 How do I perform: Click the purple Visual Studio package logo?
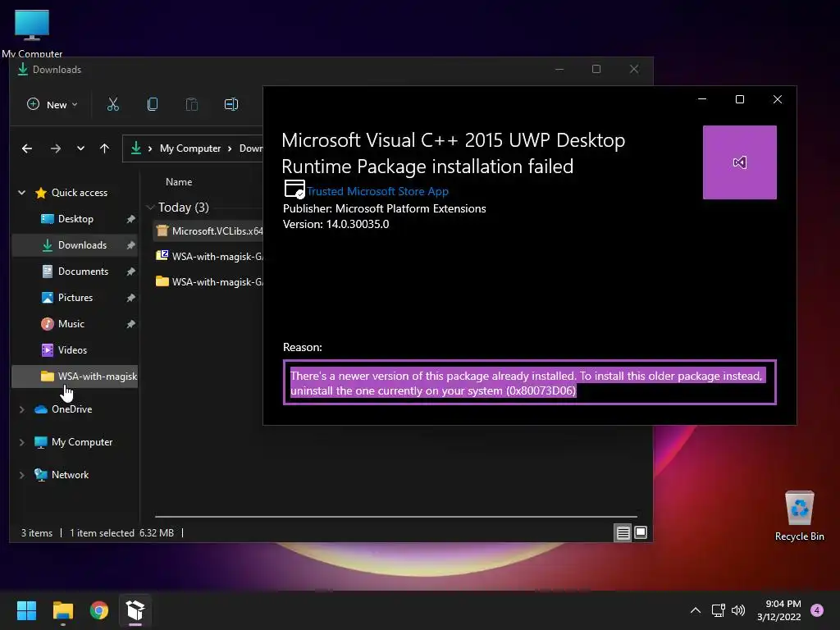739,162
